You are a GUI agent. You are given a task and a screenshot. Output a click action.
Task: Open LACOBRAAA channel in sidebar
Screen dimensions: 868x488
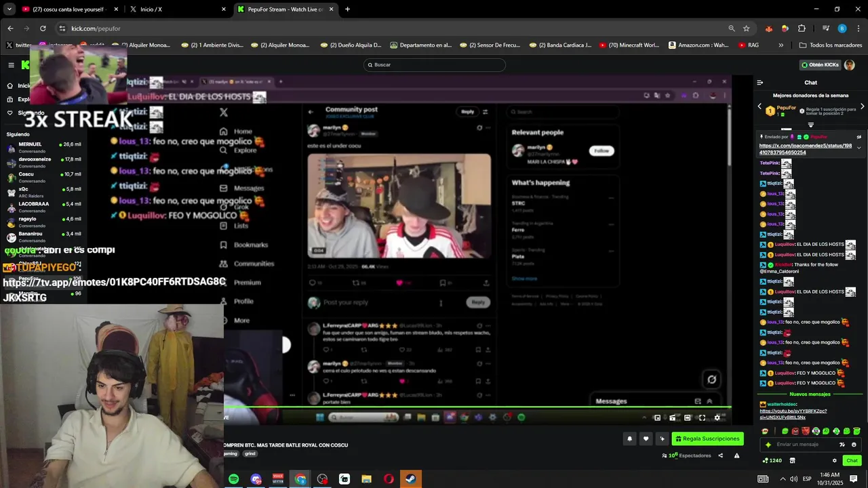click(44, 207)
